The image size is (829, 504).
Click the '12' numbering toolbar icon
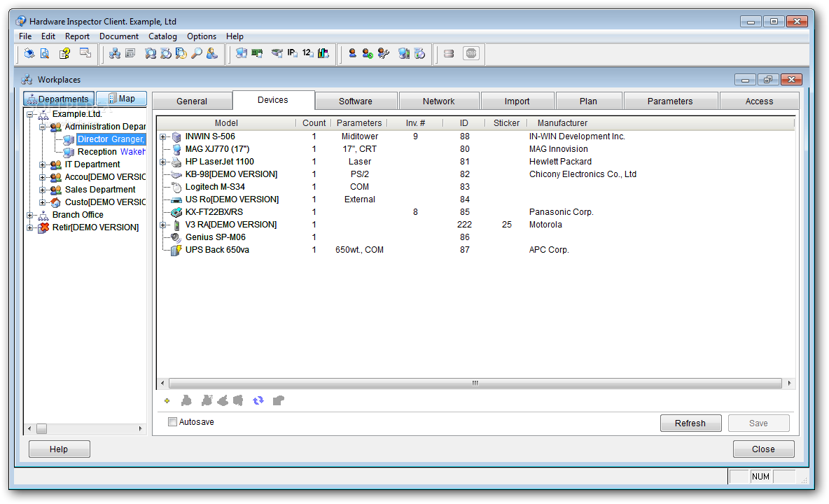pos(307,53)
